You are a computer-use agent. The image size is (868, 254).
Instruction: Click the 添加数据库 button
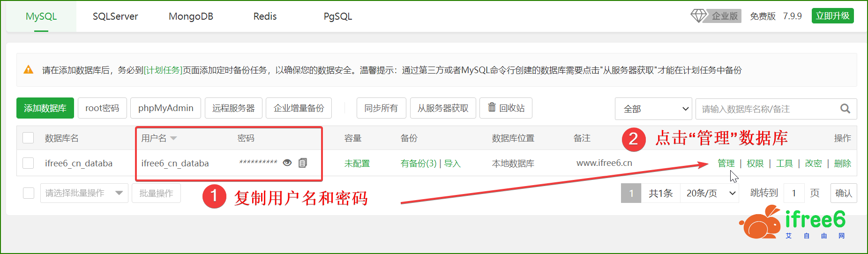[45, 108]
